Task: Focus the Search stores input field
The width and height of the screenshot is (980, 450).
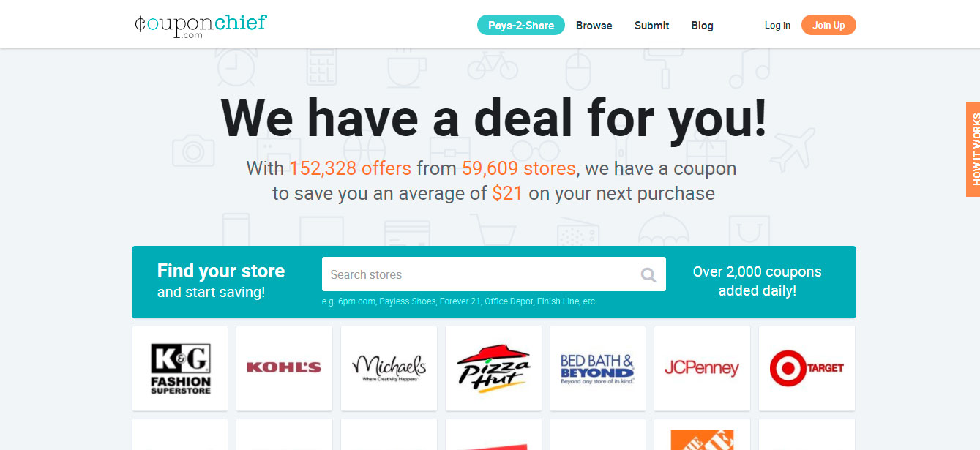Action: click(x=479, y=275)
